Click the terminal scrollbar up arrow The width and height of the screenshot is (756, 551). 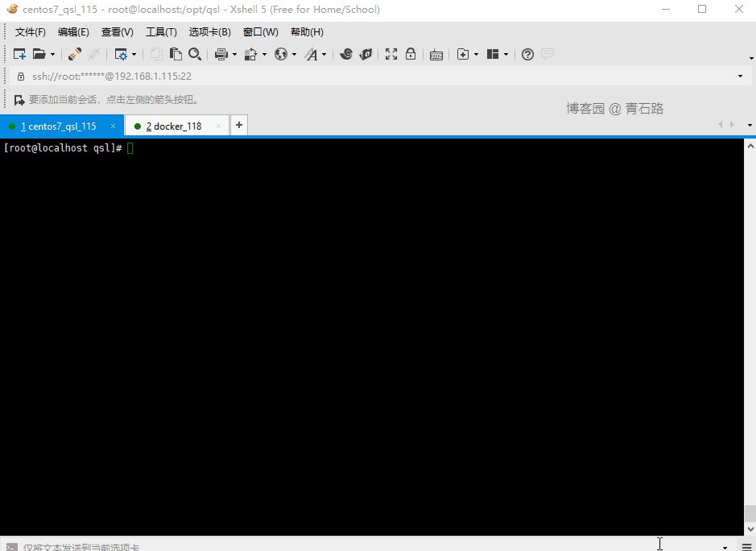[x=750, y=145]
